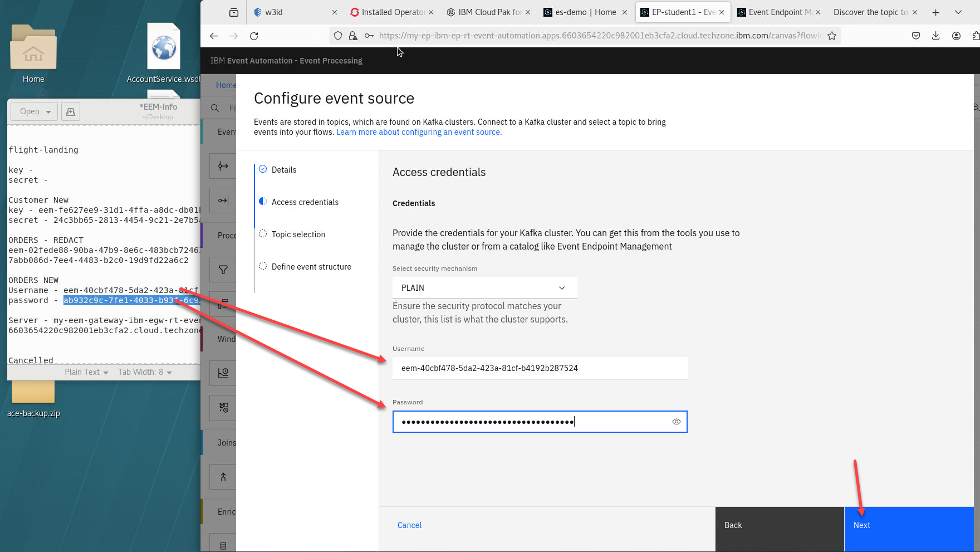The width and height of the screenshot is (980, 552).
Task: Open a new browser tab
Action: (935, 12)
